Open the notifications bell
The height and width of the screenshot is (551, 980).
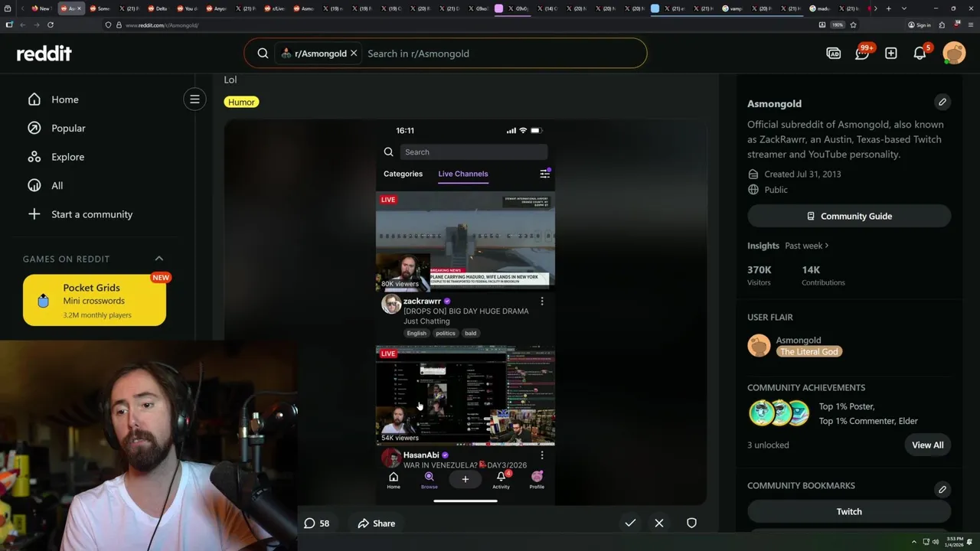click(920, 53)
